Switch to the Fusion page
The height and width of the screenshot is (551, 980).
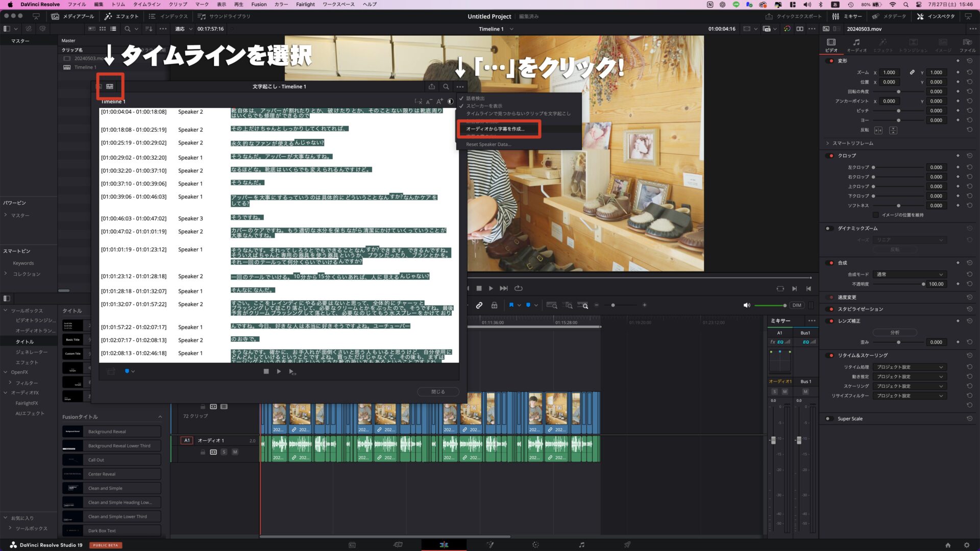490,544
